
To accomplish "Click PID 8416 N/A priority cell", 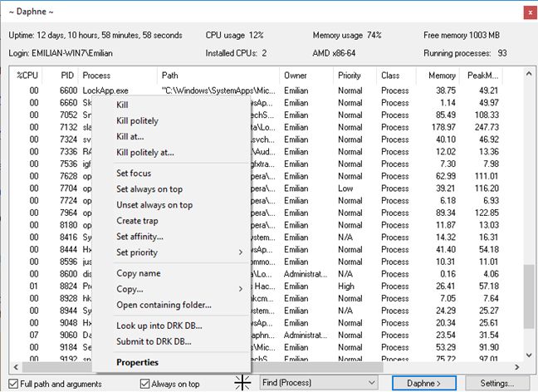I will [x=345, y=238].
